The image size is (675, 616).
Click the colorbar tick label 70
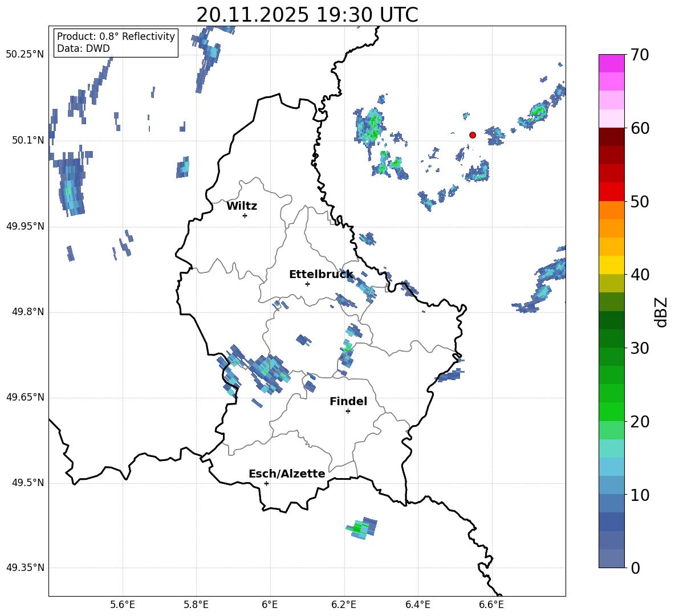pyautogui.click(x=640, y=55)
